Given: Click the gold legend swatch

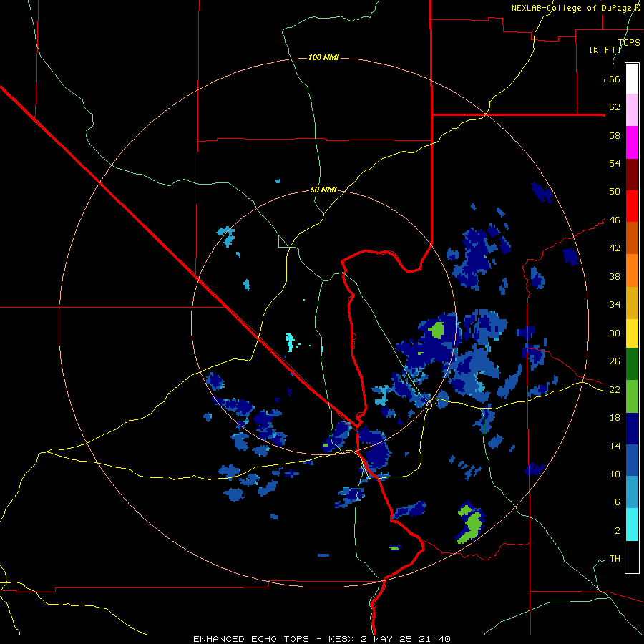Looking at the screenshot, I should (x=632, y=303).
